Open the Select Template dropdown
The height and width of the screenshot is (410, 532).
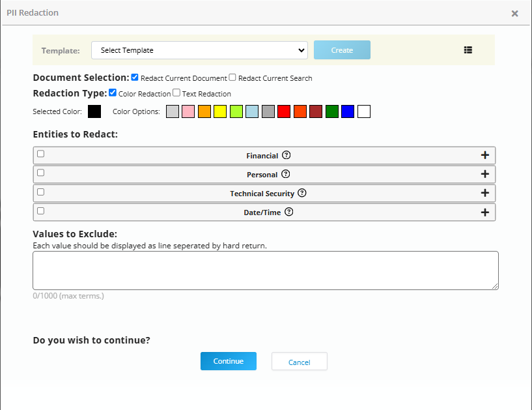(199, 50)
